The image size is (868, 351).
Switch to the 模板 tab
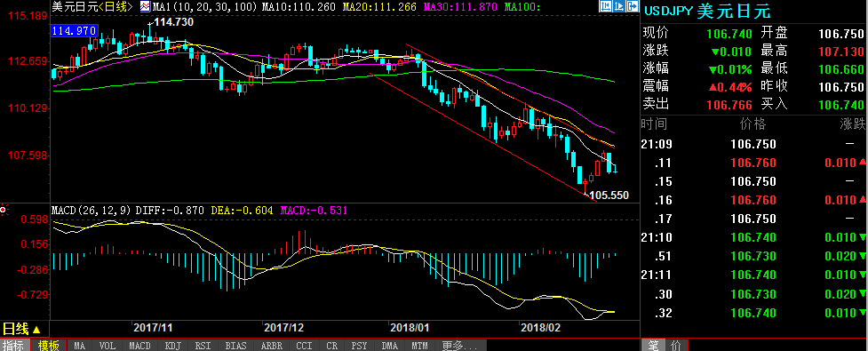pos(48,346)
